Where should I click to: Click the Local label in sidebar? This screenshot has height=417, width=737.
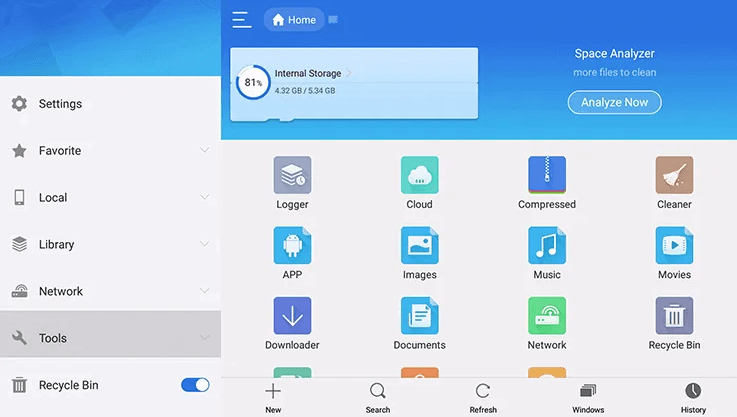pyautogui.click(x=53, y=197)
